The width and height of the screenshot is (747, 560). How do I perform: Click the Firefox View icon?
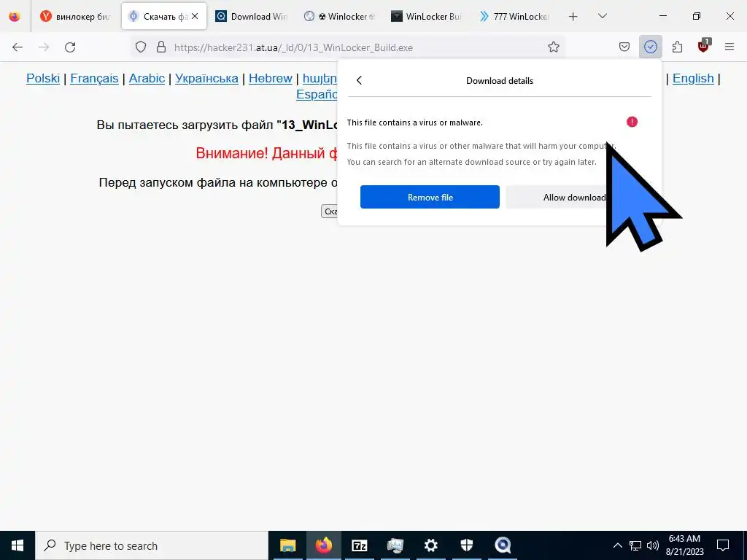[x=15, y=16]
